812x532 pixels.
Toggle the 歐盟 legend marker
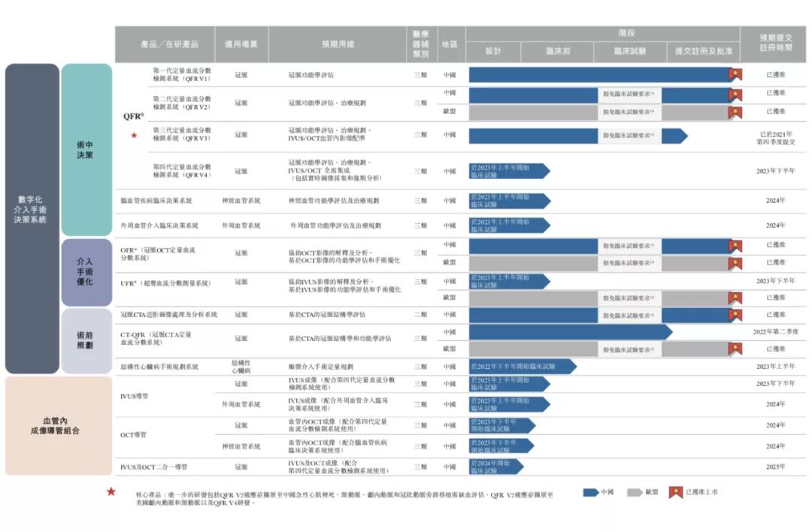pos(636,493)
